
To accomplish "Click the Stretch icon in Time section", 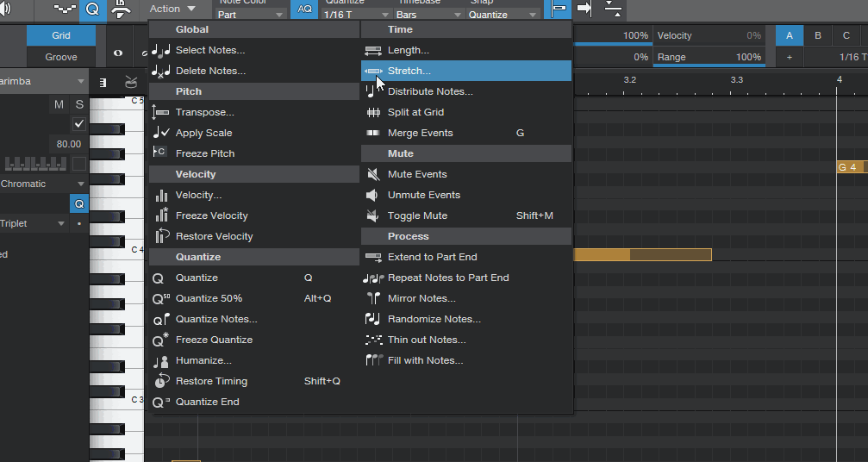I will tap(373, 71).
